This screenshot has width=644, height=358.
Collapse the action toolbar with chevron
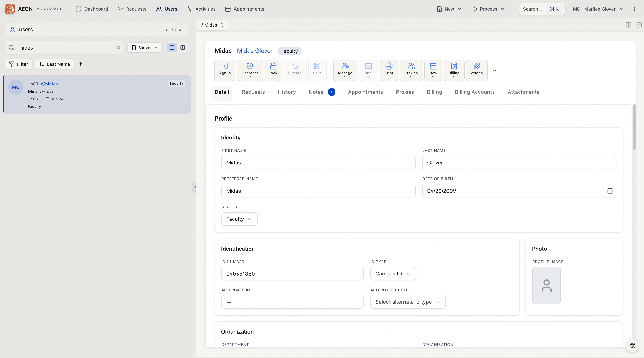[494, 70]
